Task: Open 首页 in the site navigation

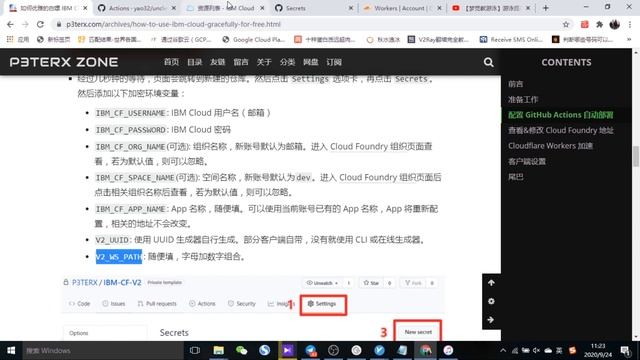Action: [x=171, y=62]
